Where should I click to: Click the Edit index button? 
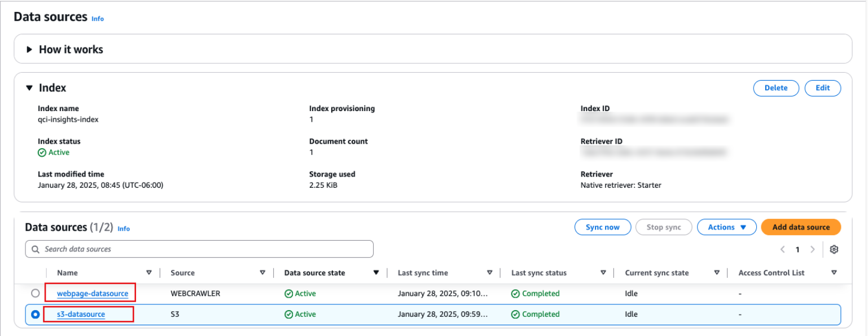(823, 88)
